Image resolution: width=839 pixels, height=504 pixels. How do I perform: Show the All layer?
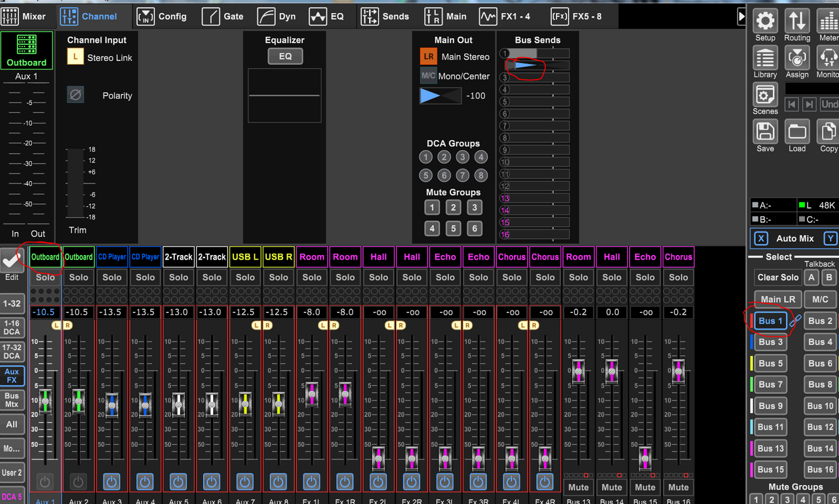click(12, 425)
